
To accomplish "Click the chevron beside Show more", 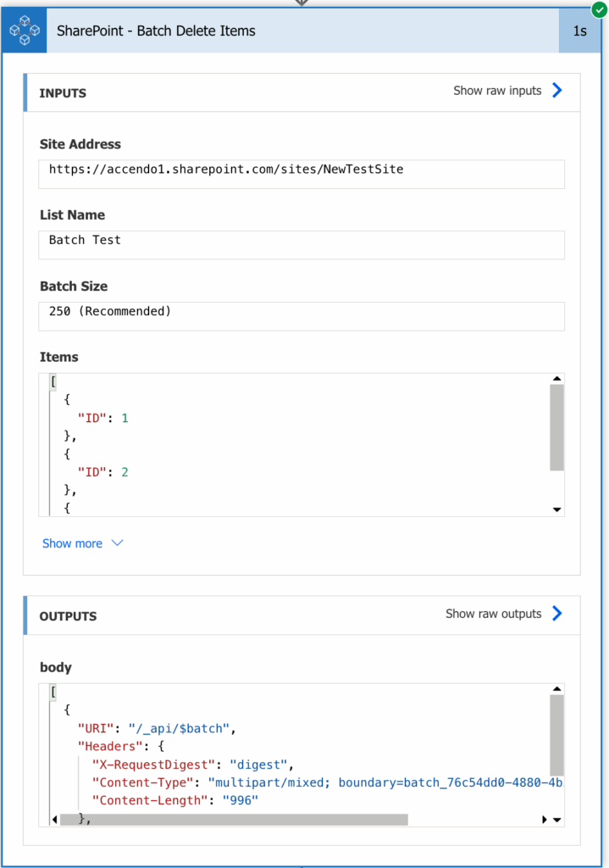I will click(118, 543).
